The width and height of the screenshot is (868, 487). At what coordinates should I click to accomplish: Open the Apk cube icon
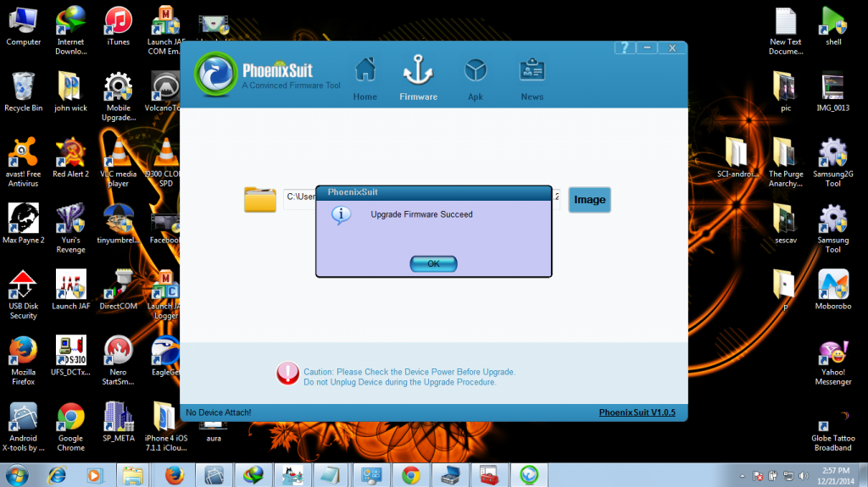pos(476,74)
